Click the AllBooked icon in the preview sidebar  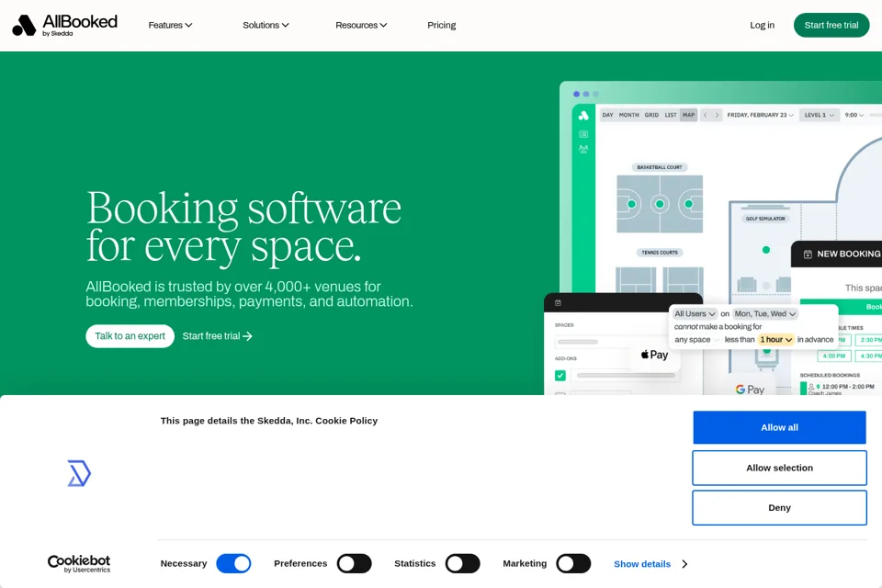point(583,116)
